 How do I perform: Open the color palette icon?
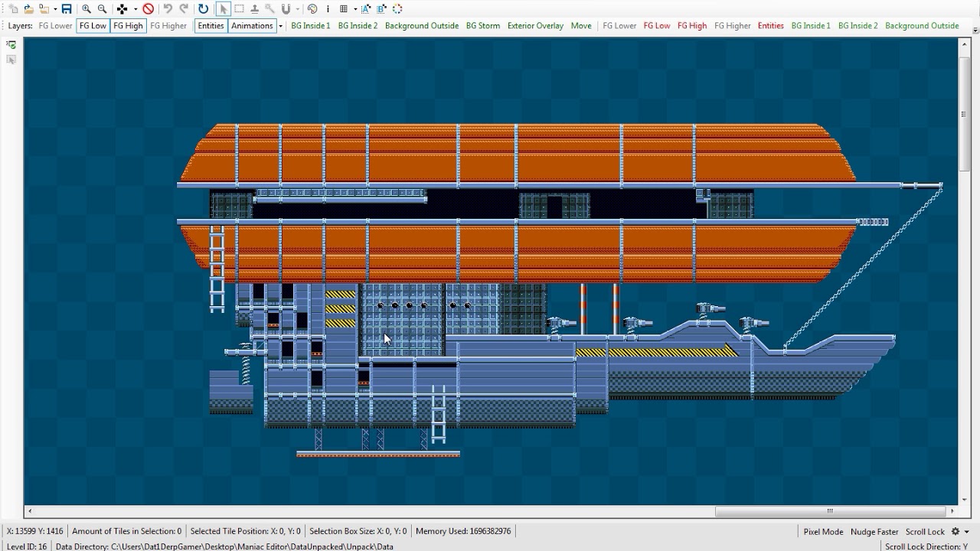pyautogui.click(x=312, y=9)
